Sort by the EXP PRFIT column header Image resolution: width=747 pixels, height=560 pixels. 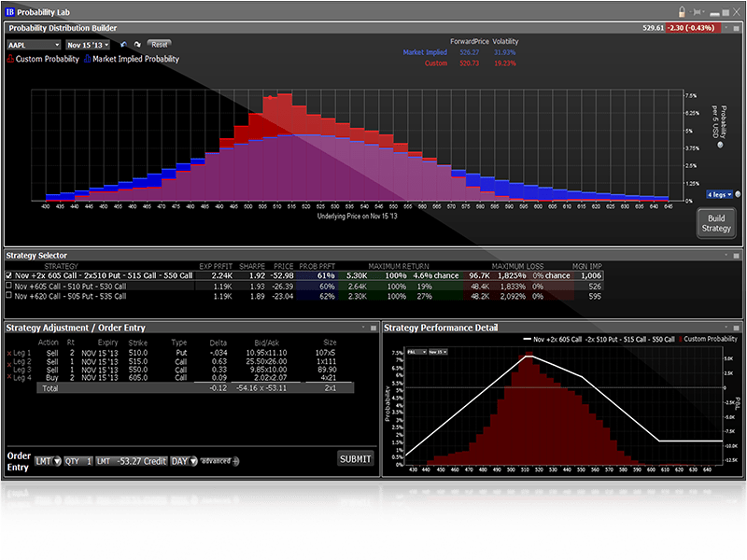[x=216, y=266]
